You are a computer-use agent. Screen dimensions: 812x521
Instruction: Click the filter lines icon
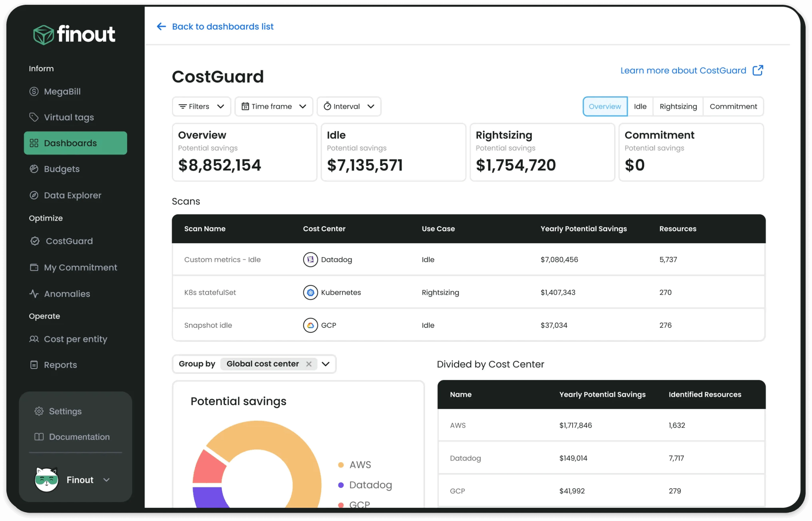(183, 107)
